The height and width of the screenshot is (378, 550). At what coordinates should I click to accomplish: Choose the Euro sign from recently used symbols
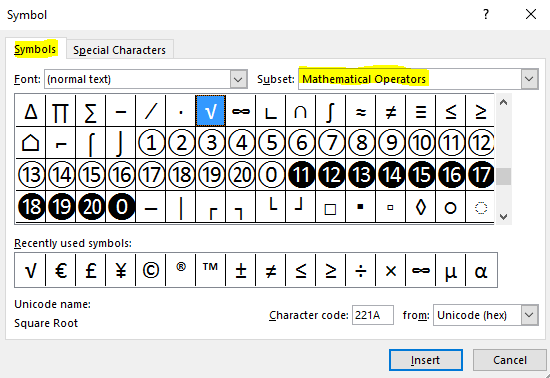click(x=61, y=270)
